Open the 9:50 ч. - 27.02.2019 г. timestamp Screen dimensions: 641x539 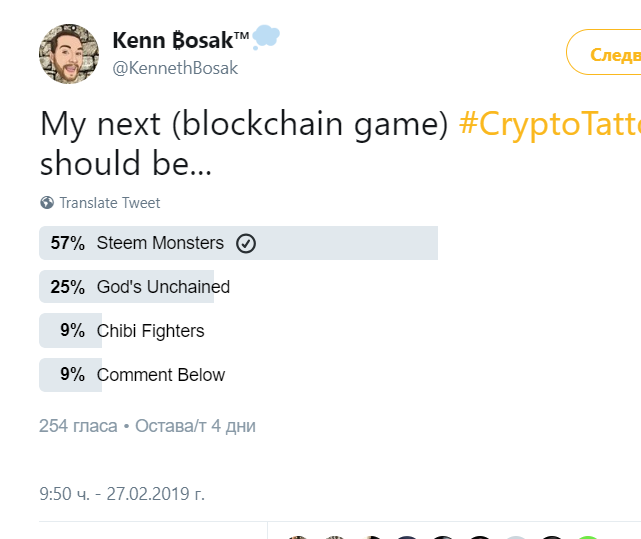click(122, 494)
